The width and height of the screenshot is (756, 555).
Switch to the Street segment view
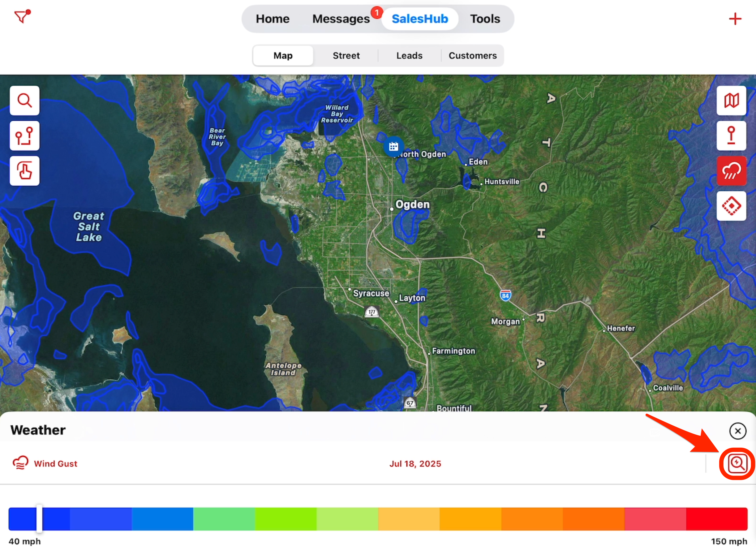[x=346, y=55]
